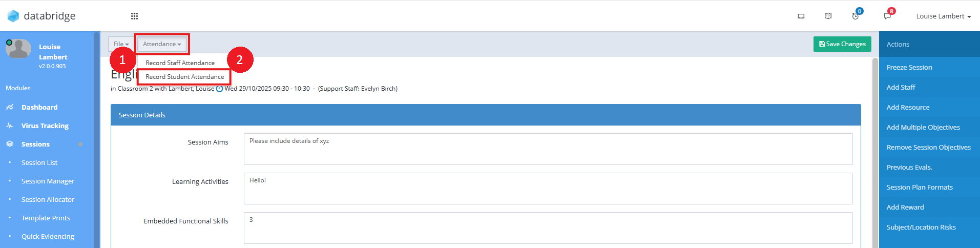Expand Louise Lambert user dropdown
This screenshot has height=248, width=980.
943,16
